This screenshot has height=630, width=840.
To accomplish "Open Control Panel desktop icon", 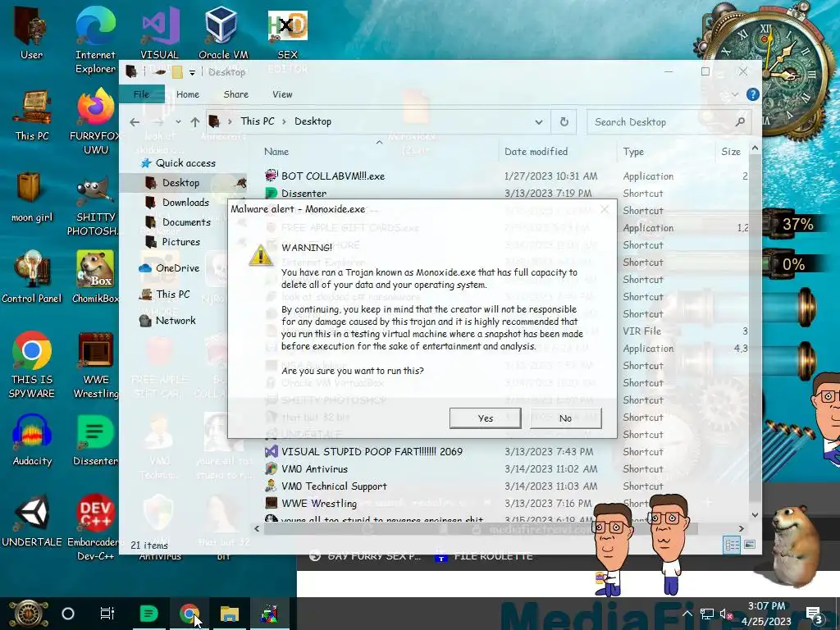I will (x=32, y=277).
